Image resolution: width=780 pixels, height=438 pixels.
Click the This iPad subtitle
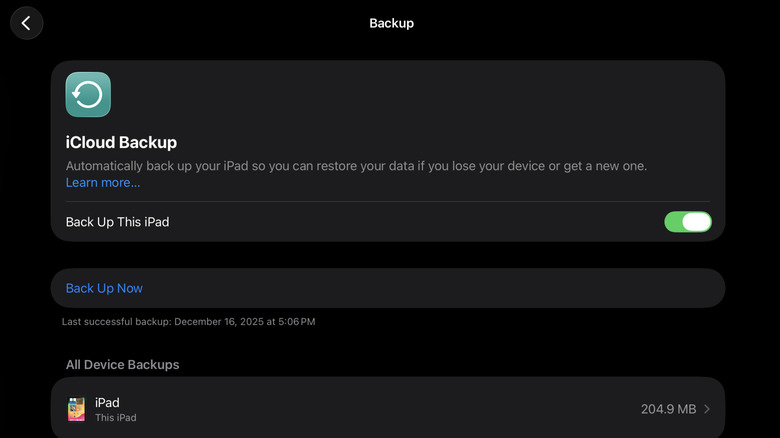pos(115,418)
